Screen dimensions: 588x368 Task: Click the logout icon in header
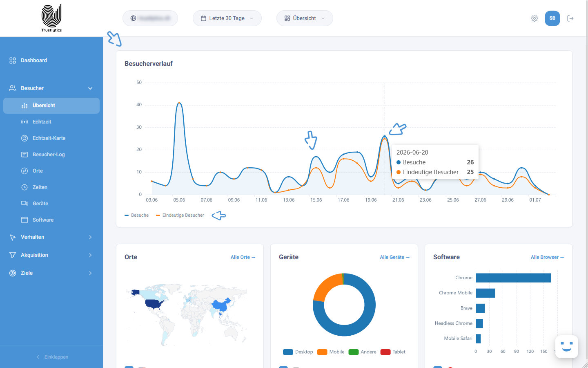[x=570, y=18]
